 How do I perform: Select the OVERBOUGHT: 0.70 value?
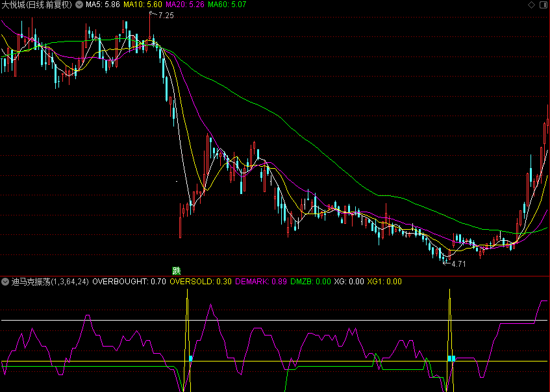coord(129,282)
